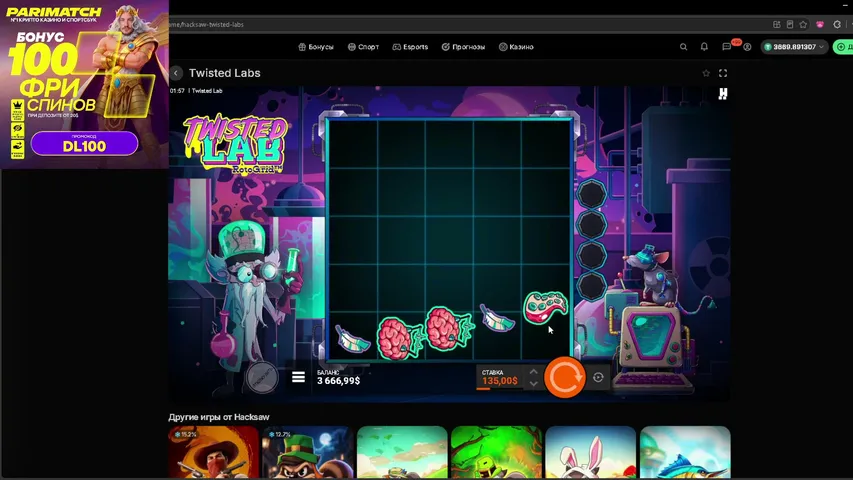Click the DL100 promo code button
This screenshot has height=480, width=853.
tap(84, 144)
